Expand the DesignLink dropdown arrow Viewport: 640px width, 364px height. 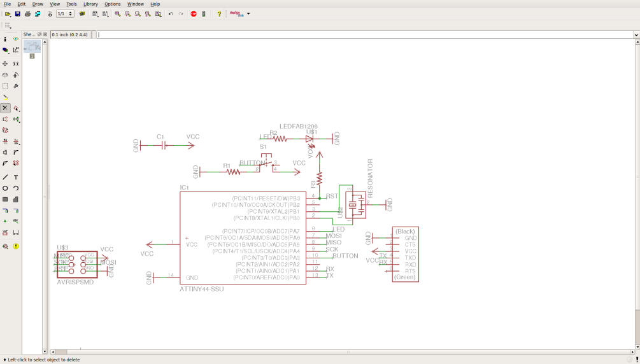pos(248,14)
